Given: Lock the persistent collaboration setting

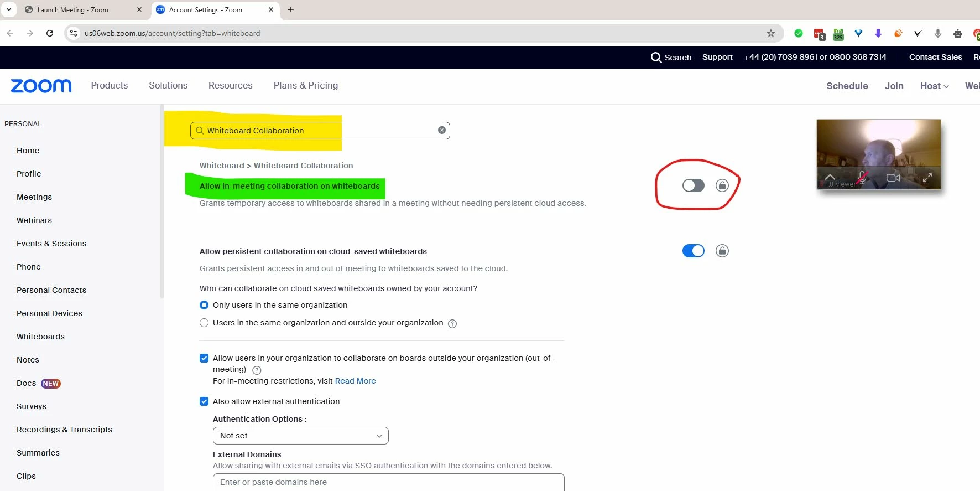Looking at the screenshot, I should pyautogui.click(x=722, y=251).
